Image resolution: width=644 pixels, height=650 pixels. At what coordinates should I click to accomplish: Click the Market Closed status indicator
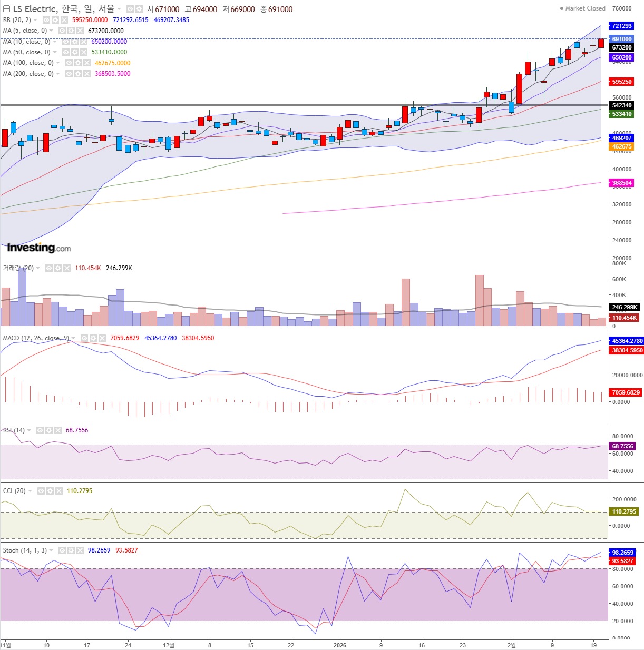(x=582, y=8)
